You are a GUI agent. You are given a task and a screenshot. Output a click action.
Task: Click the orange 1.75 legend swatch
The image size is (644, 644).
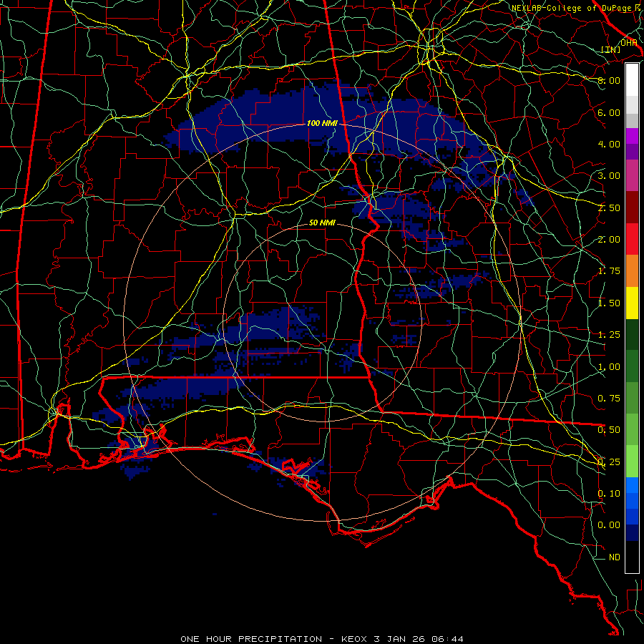point(632,271)
